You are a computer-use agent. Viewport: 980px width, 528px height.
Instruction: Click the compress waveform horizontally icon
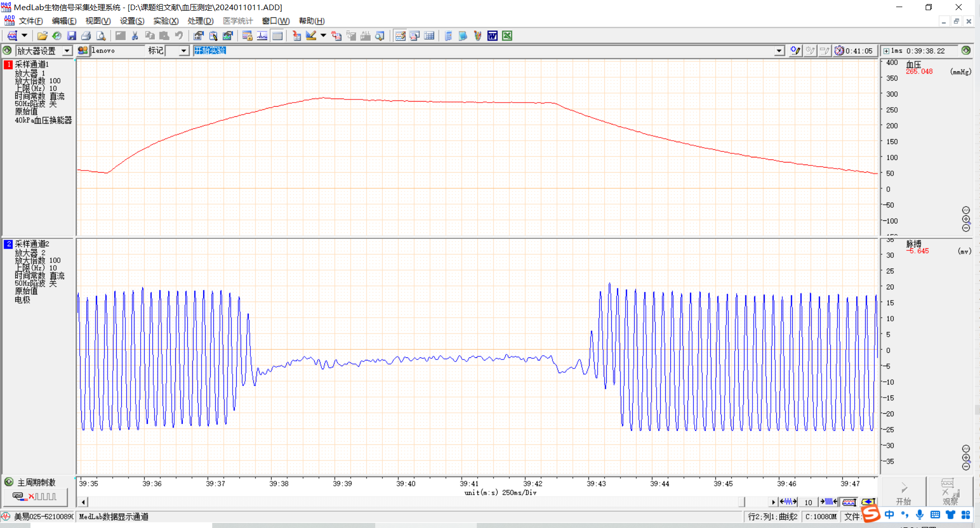(x=829, y=502)
